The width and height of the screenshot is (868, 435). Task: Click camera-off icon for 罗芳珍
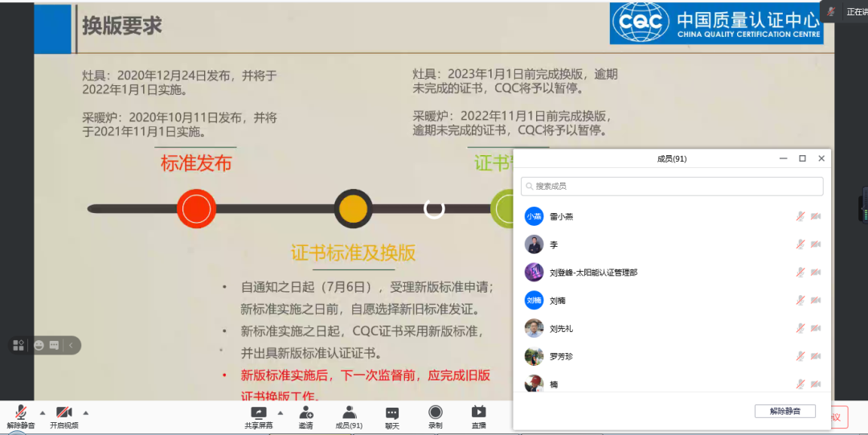pos(816,355)
